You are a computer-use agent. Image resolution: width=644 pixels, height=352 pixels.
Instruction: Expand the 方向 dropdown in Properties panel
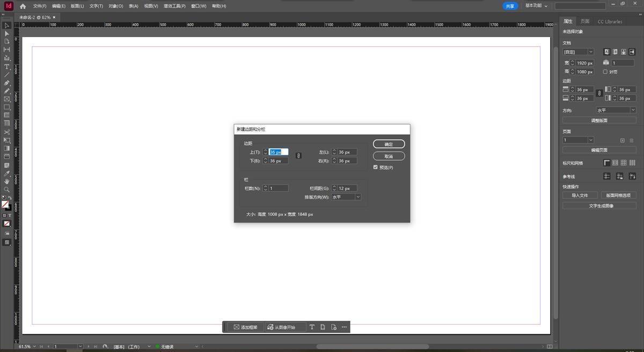616,110
